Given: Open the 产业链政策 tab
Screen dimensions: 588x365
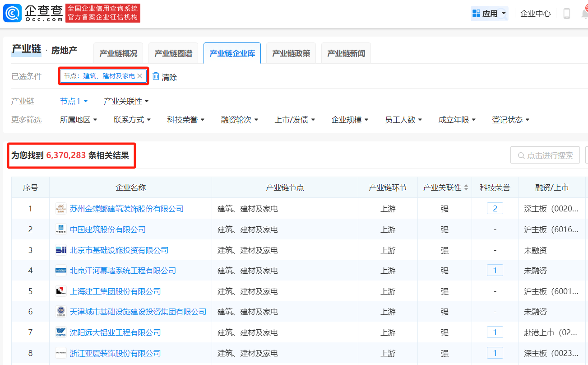Looking at the screenshot, I should point(291,53).
